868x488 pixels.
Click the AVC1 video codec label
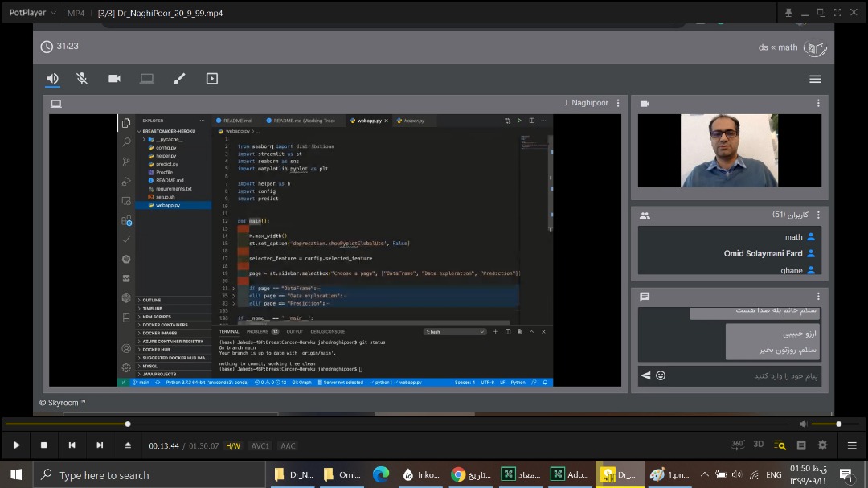point(260,445)
